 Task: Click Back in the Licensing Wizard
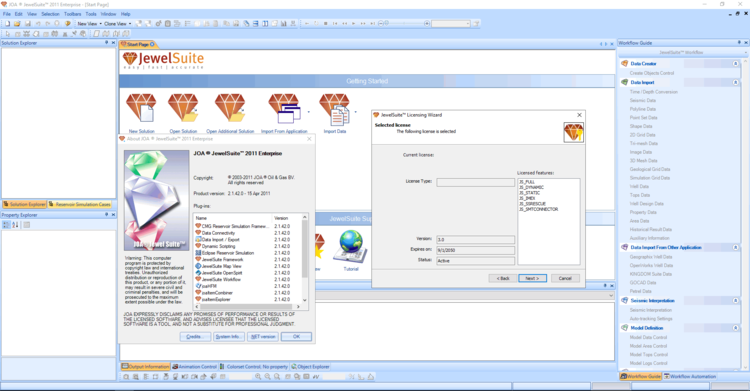pyautogui.click(x=503, y=278)
